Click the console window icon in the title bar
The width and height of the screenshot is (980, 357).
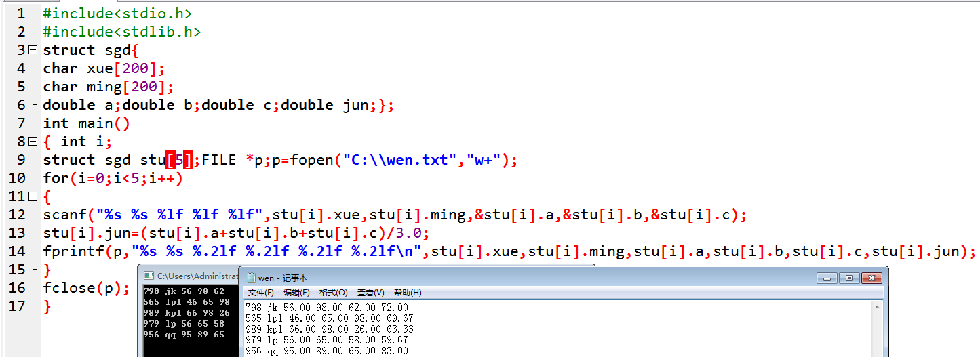coord(149,276)
